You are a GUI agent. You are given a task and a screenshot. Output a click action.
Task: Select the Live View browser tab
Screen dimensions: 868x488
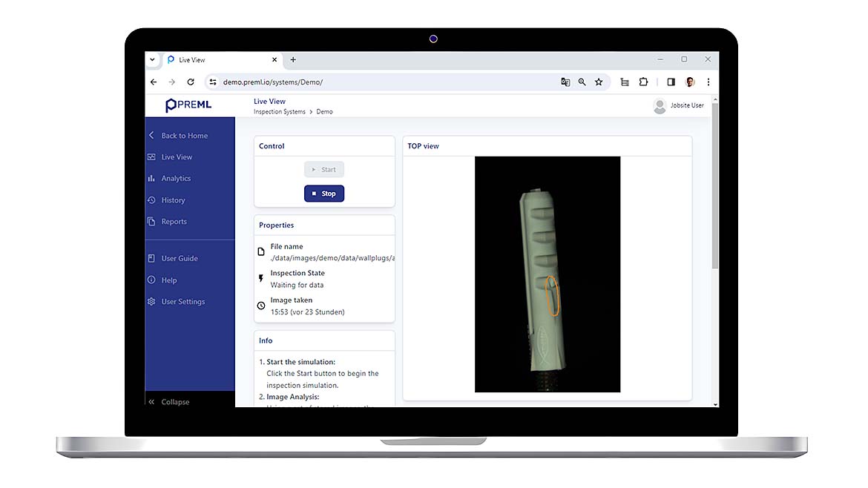pos(221,60)
